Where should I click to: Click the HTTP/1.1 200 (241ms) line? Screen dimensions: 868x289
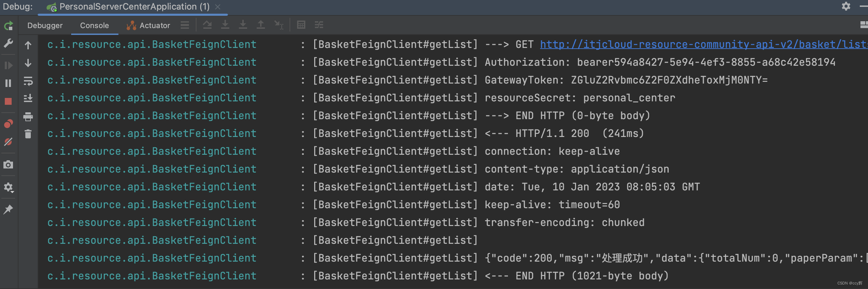point(564,134)
